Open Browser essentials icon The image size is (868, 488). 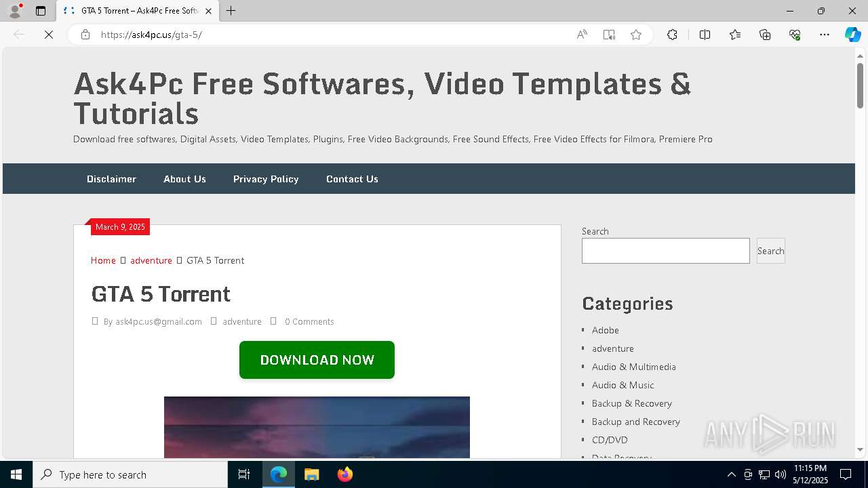tap(795, 35)
